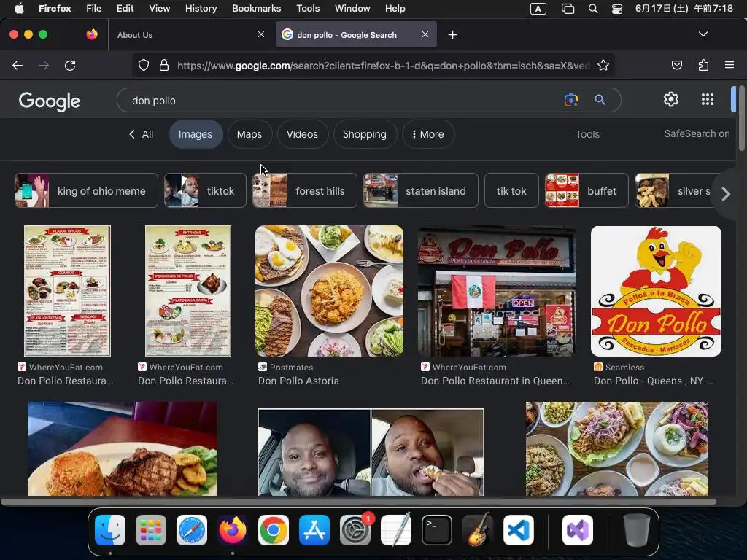747x560 pixels.
Task: Open the Trash in the Dock
Action: click(x=636, y=530)
